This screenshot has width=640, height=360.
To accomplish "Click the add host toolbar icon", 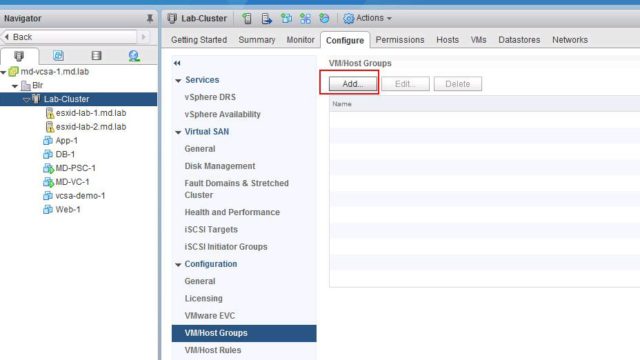I will pos(247,18).
